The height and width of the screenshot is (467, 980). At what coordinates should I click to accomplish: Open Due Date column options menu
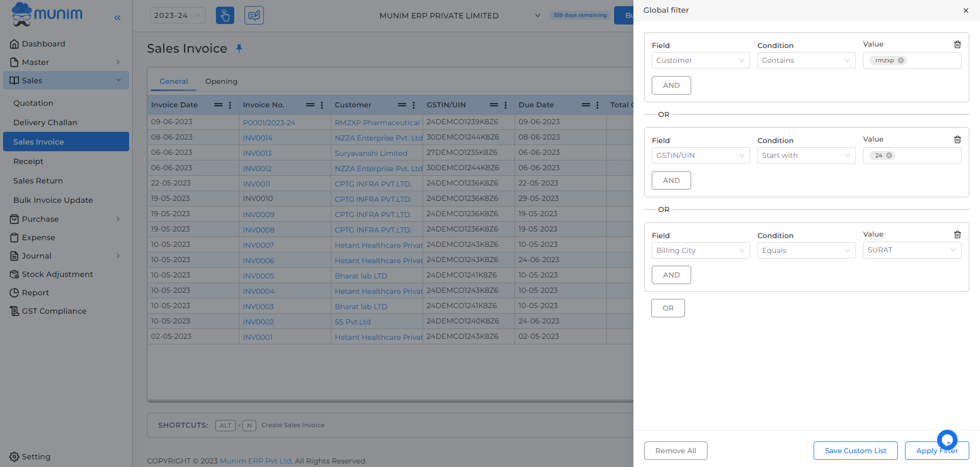coord(598,105)
